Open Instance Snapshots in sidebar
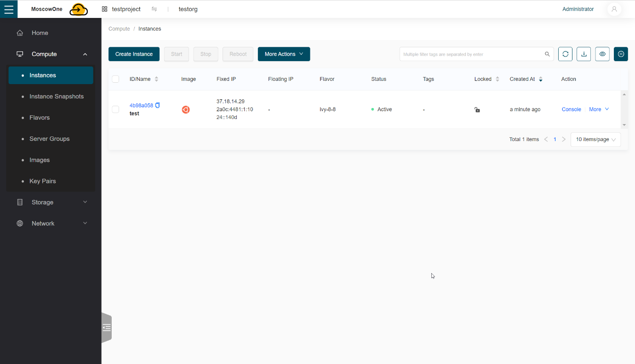 pyautogui.click(x=56, y=97)
